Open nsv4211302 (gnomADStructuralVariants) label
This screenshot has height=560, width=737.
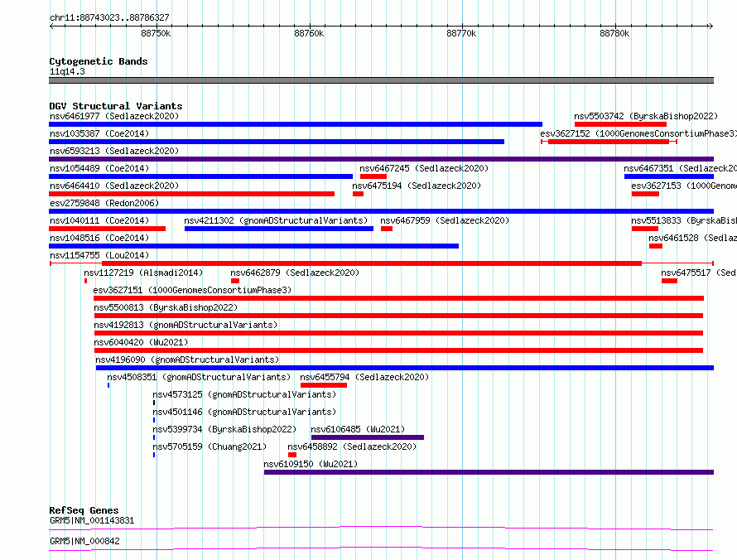coord(276,220)
